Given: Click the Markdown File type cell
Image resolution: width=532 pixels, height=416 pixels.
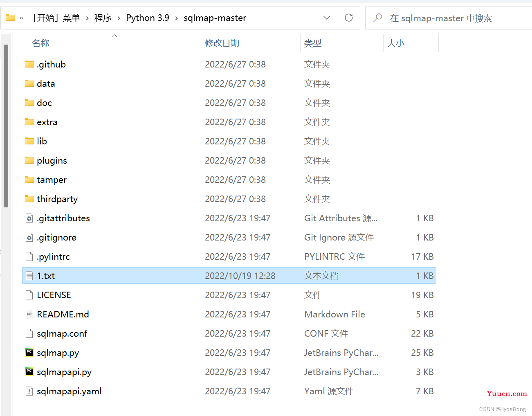Looking at the screenshot, I should tap(334, 314).
